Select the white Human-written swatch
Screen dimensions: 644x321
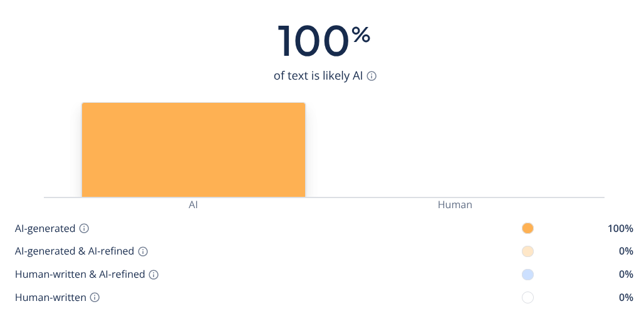(527, 298)
